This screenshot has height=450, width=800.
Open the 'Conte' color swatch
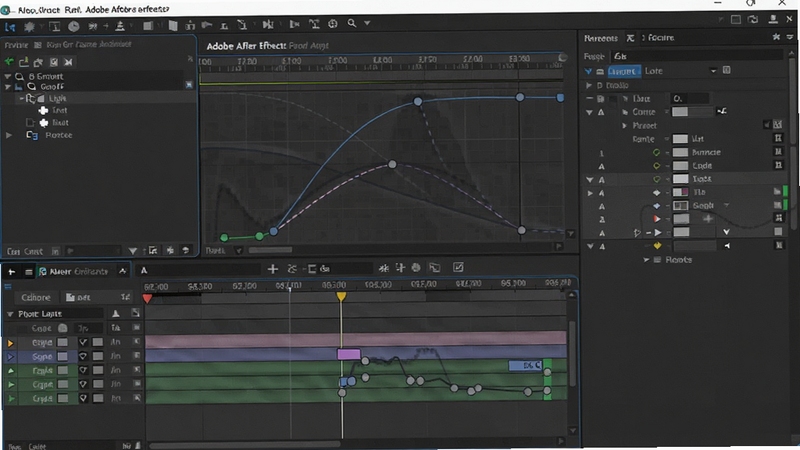tap(680, 112)
